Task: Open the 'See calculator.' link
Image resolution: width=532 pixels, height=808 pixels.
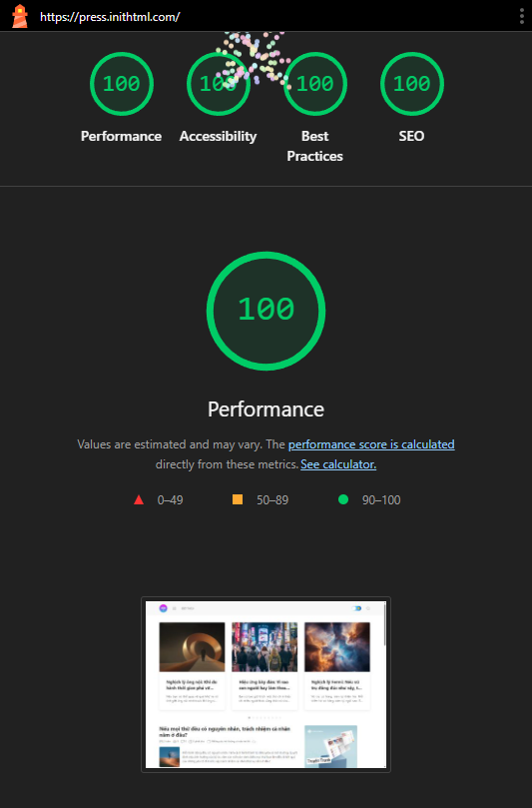Action: point(338,464)
